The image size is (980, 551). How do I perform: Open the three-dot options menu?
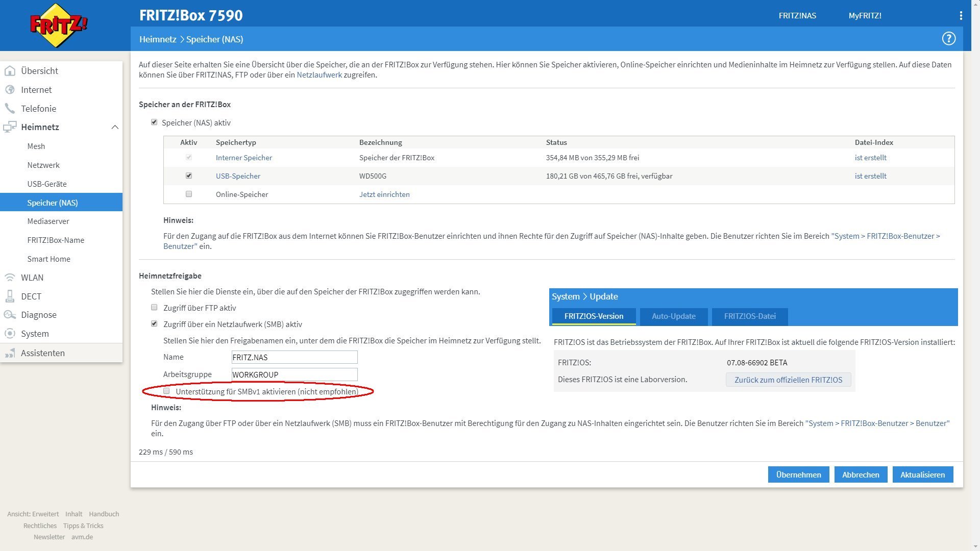961,16
